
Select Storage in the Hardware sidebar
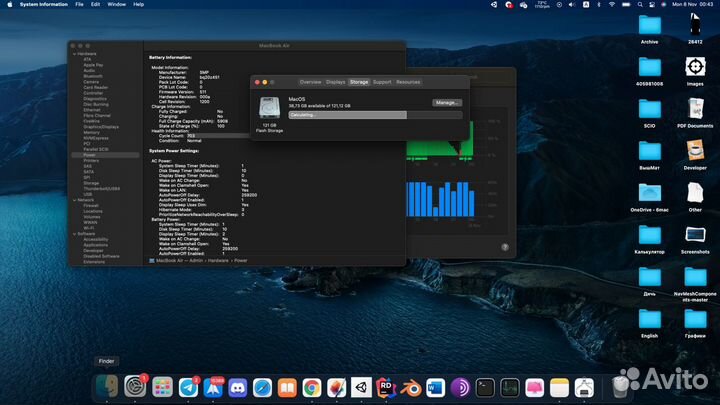coord(91,183)
